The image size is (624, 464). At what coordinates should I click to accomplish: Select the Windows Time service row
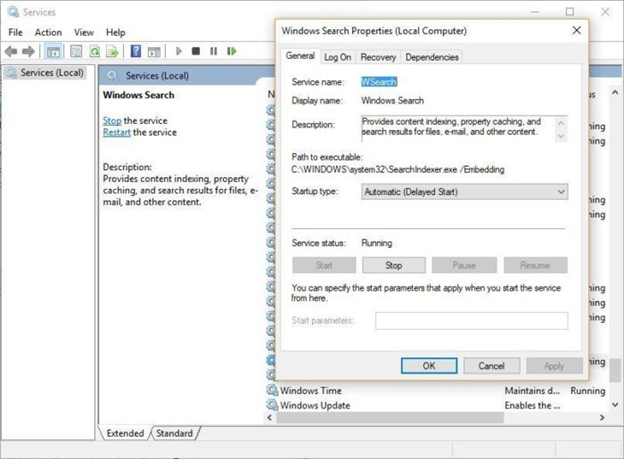[436, 390]
